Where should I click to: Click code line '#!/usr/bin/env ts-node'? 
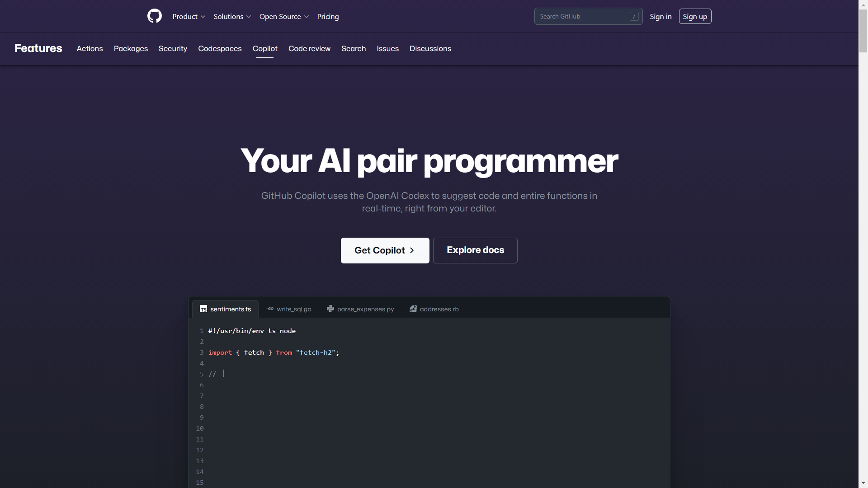pos(252,331)
